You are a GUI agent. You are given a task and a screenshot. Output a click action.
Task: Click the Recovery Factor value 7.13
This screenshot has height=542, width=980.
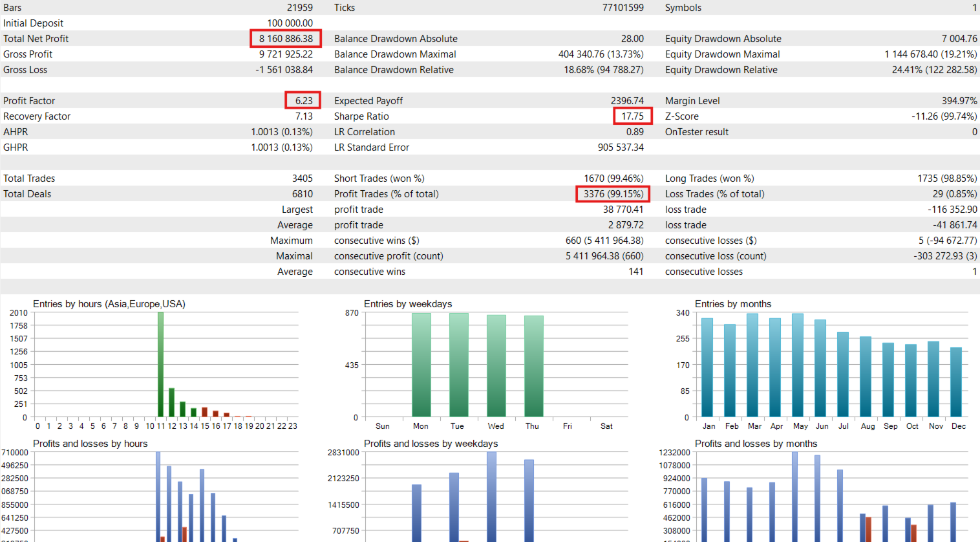pos(304,116)
